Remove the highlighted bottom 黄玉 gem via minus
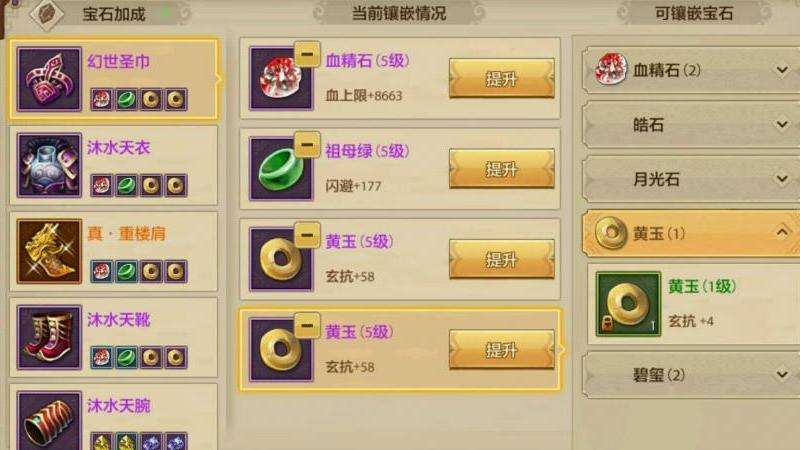This screenshot has height=450, width=800. [307, 326]
